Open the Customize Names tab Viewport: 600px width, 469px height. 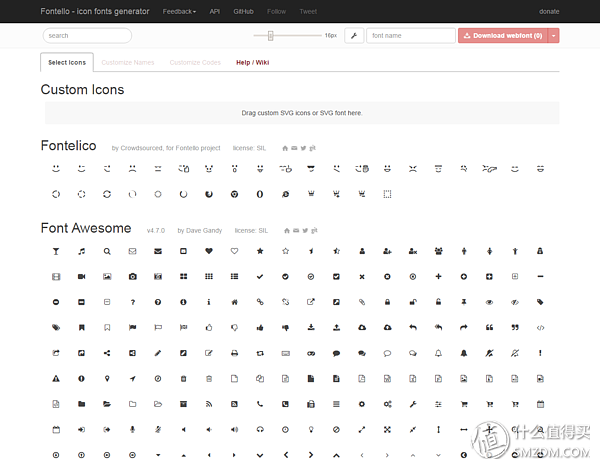[x=128, y=62]
